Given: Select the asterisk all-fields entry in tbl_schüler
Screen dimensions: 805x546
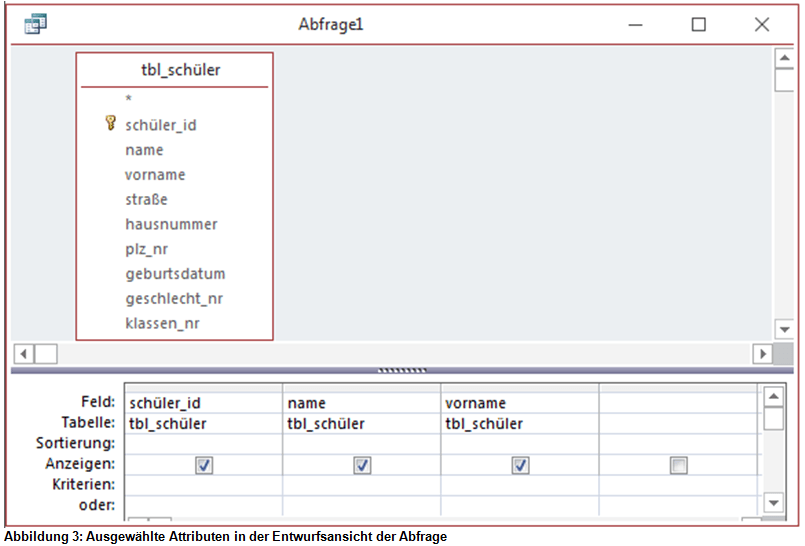Looking at the screenshot, I should coord(129,99).
